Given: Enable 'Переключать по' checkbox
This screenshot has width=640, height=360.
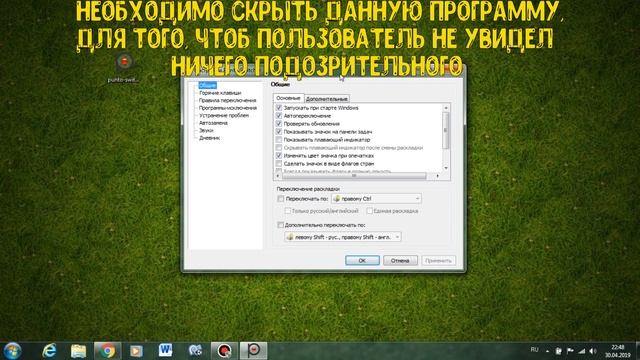Looking at the screenshot, I should point(280,199).
